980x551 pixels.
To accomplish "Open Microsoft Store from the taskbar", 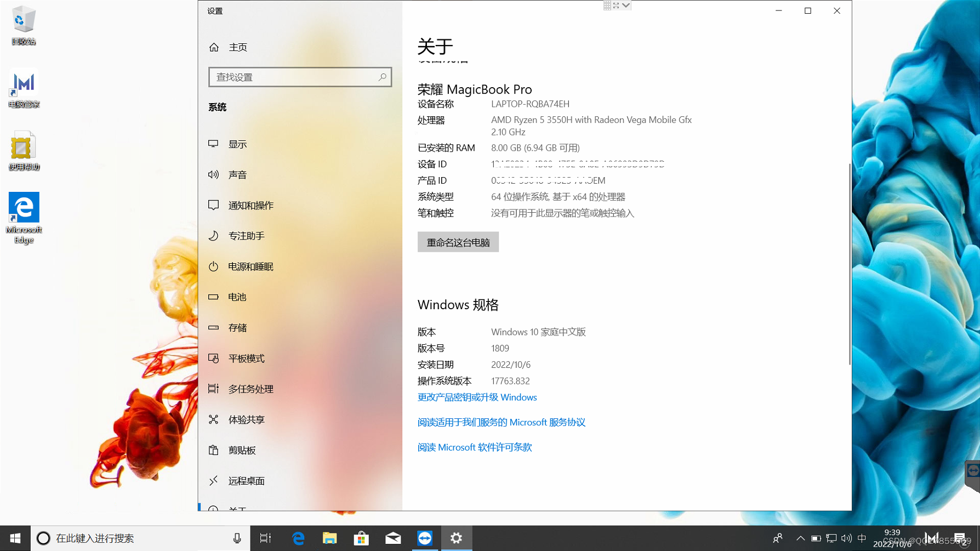I will [361, 538].
